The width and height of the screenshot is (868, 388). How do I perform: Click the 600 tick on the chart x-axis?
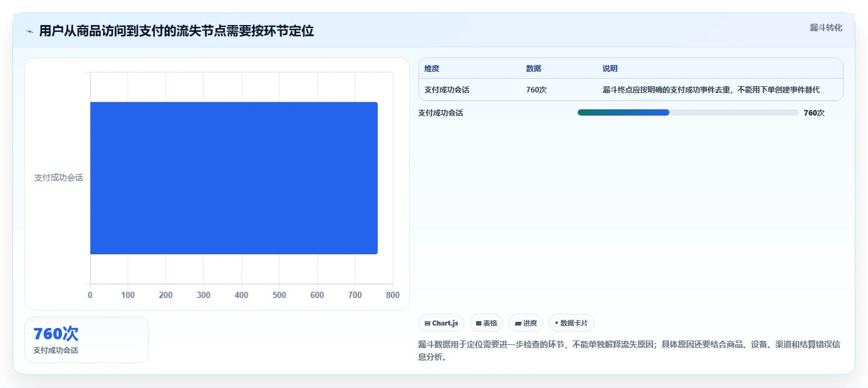point(317,295)
